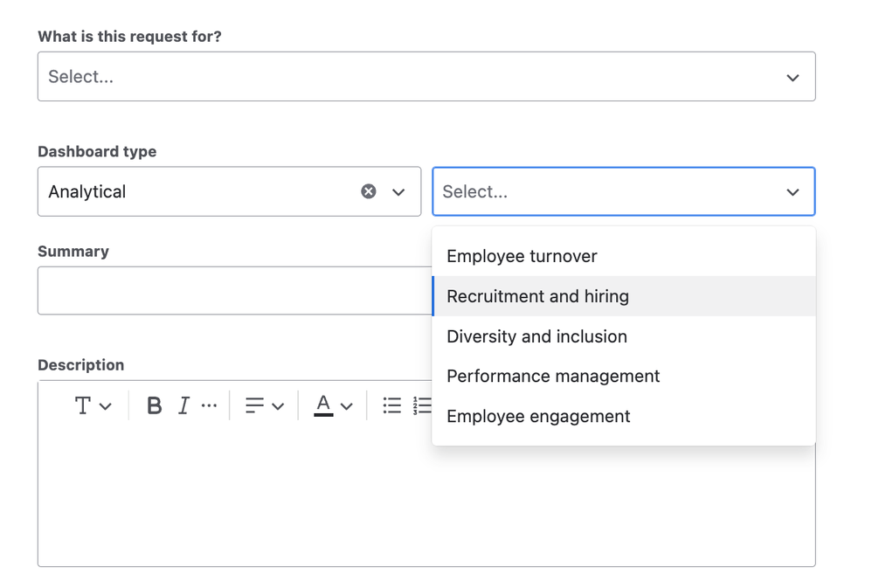
Task: Click the Bold formatting icon
Action: point(155,406)
